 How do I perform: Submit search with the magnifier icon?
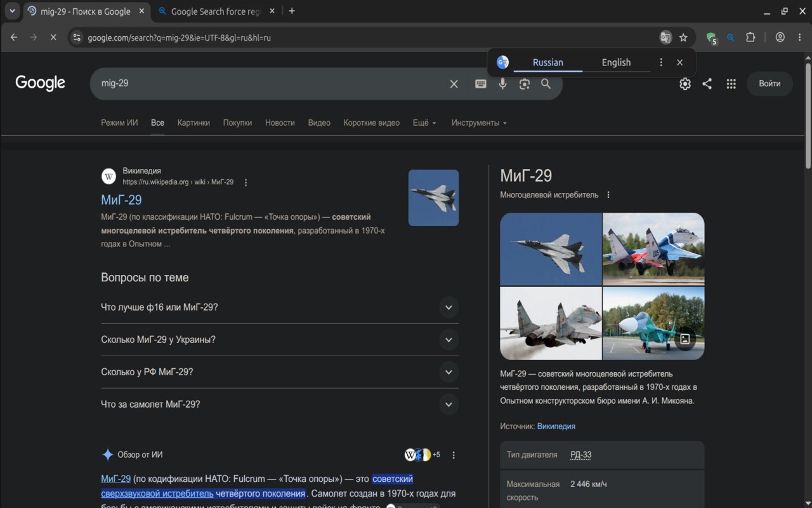point(546,84)
